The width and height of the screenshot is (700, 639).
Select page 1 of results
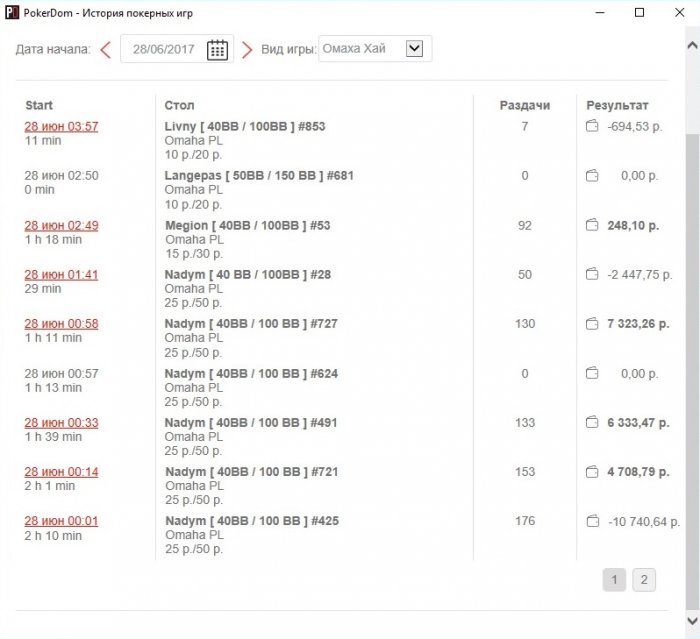pyautogui.click(x=614, y=580)
